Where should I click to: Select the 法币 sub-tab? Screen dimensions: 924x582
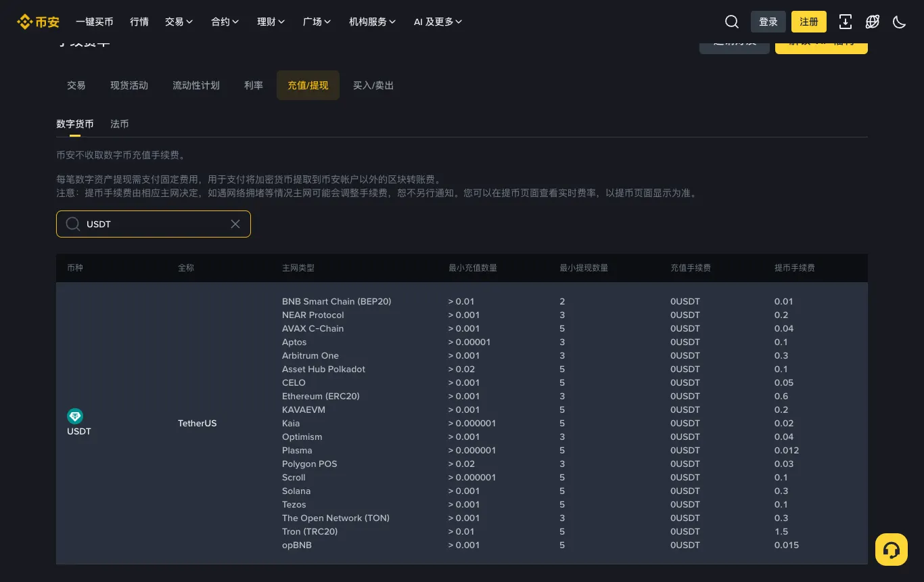click(120, 124)
